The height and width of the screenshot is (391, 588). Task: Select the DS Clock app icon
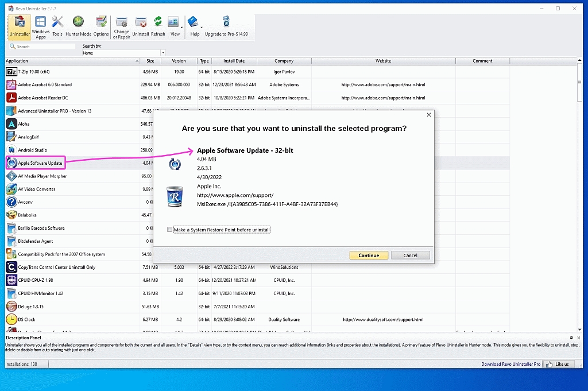[11, 319]
